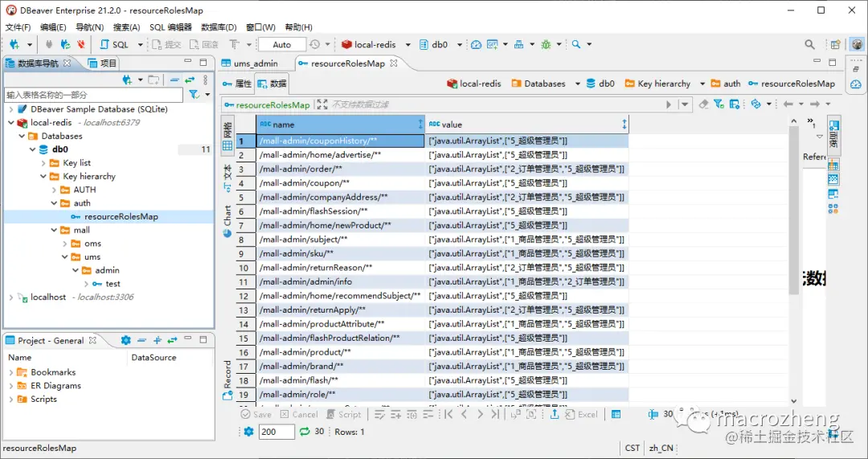Viewport: 868px width, 459px height.
Task: Expand the localhost:3306 connection
Action: pyautogui.click(x=11, y=297)
